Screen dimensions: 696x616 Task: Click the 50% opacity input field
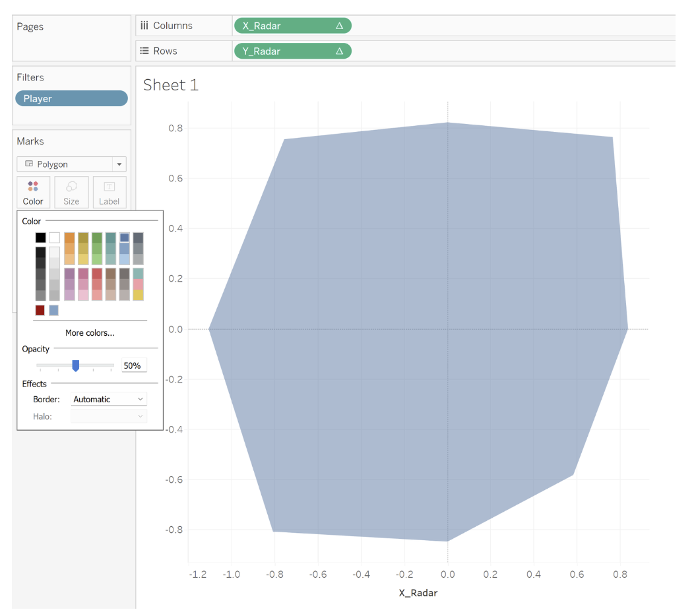pos(134,365)
